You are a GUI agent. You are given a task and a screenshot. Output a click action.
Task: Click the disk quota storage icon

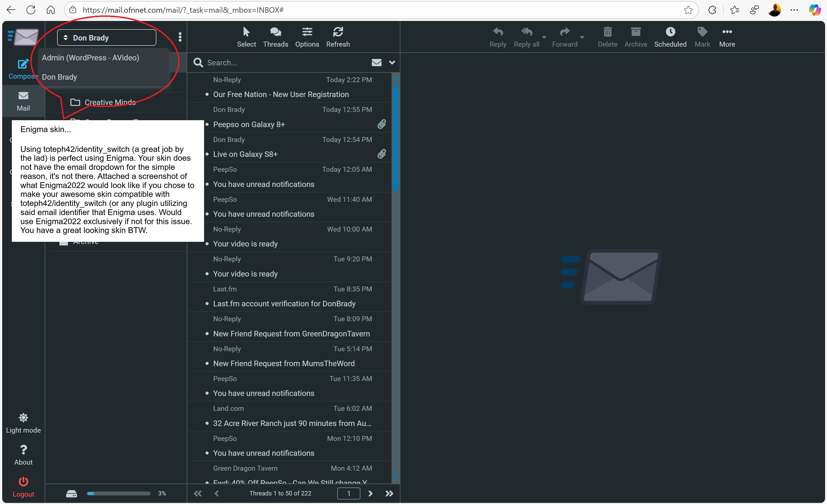pos(71,493)
